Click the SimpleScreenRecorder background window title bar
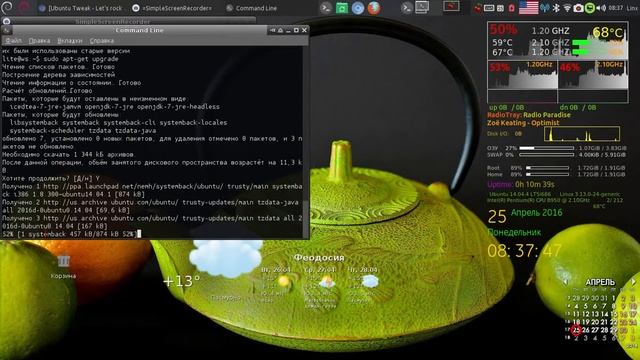640x360 pixels. [129, 21]
